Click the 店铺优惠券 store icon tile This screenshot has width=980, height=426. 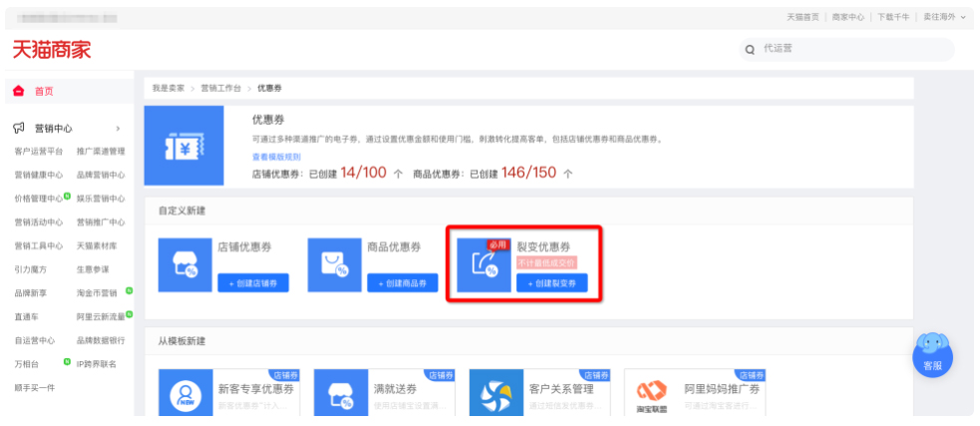tap(185, 265)
